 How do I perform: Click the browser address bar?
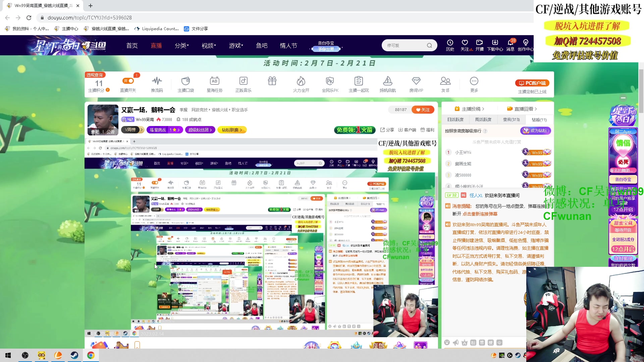(285, 17)
